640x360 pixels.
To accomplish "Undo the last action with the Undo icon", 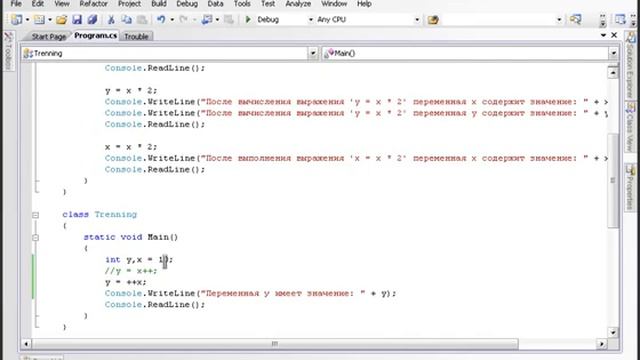I will [x=161, y=19].
